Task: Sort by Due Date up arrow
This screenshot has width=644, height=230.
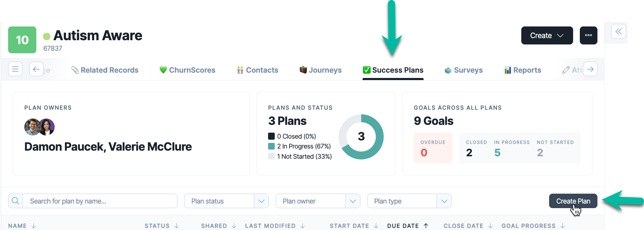Action: coord(426,226)
